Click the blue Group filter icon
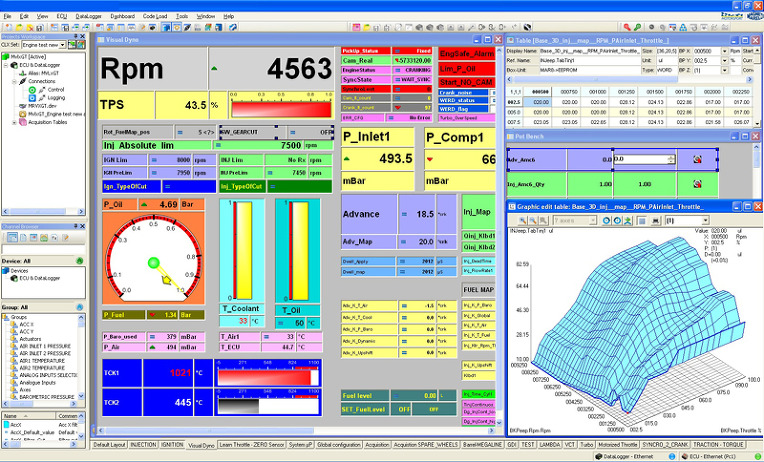This screenshot has width=764, height=462. point(79,308)
